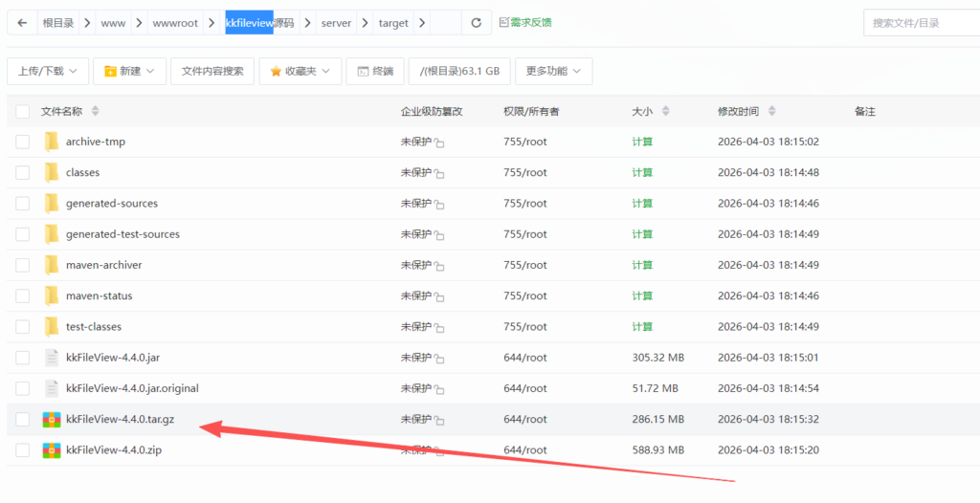Check the archive-tmp row checkbox

click(x=23, y=142)
